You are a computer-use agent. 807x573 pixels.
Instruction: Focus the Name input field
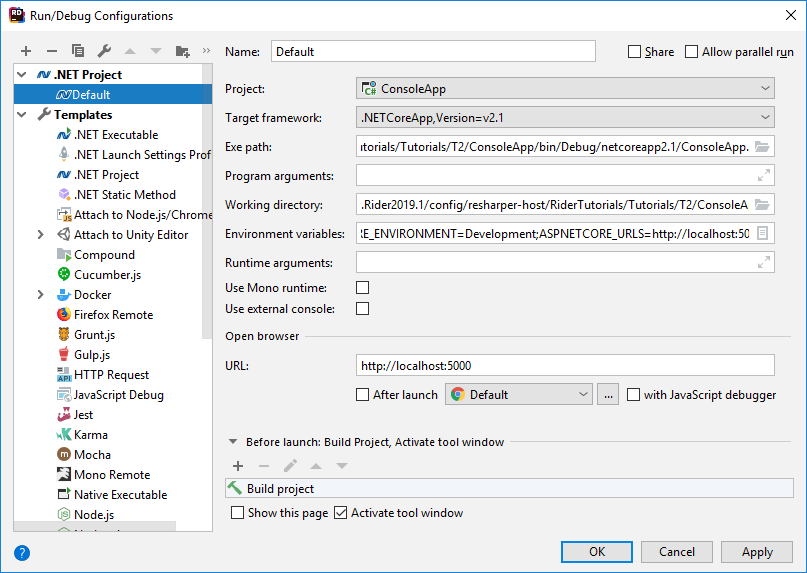point(433,51)
